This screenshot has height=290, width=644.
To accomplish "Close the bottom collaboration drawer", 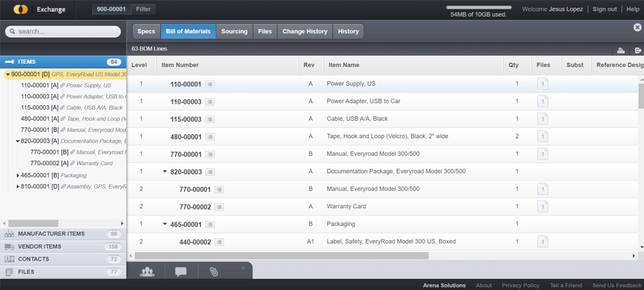I will (243, 268).
